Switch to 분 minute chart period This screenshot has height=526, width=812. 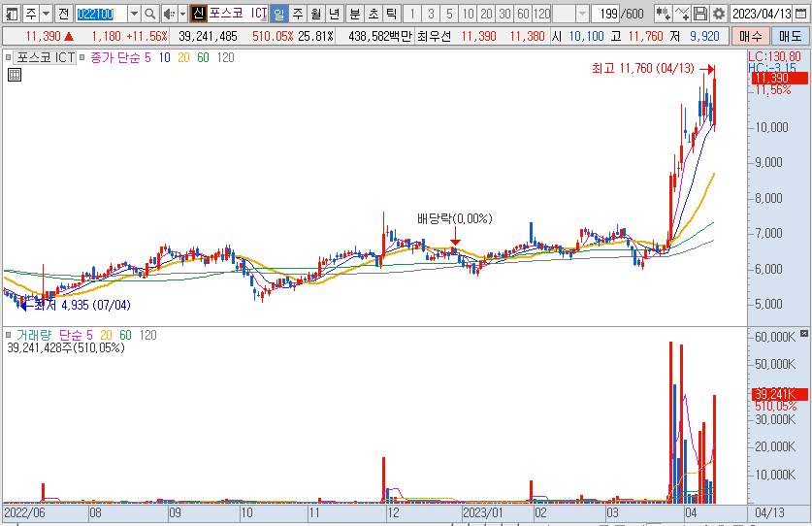(355, 14)
